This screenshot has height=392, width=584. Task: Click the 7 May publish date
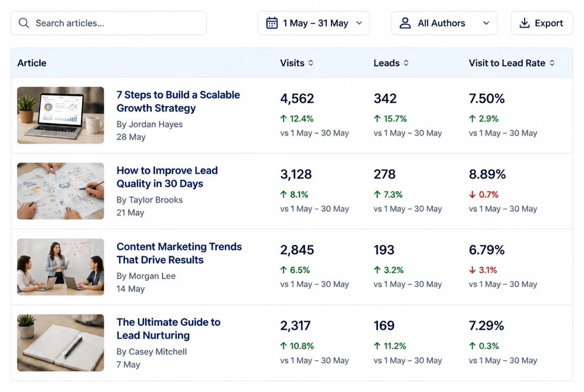pos(128,365)
